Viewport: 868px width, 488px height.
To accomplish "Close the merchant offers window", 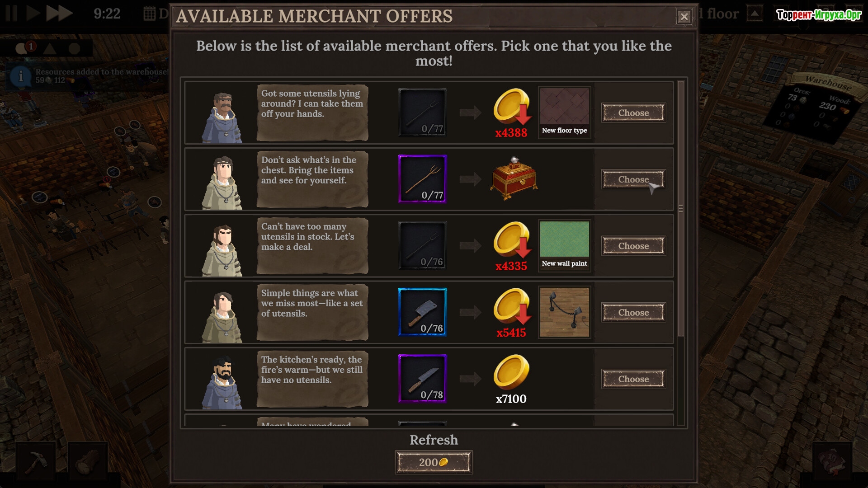I will tap(684, 17).
